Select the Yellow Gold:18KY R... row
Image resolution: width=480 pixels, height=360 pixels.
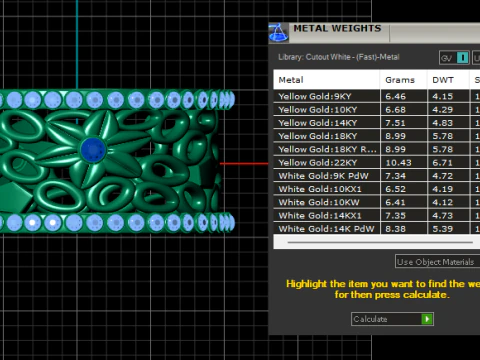tap(377, 149)
